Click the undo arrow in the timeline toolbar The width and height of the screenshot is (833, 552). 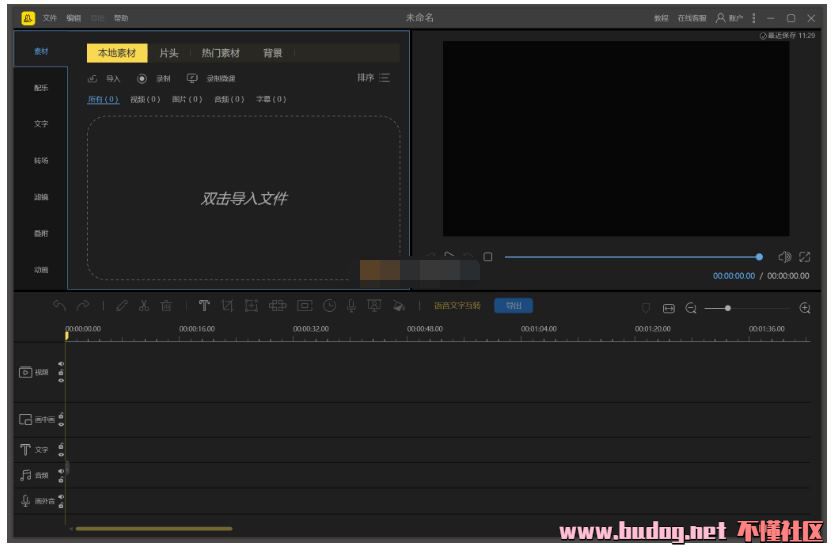tap(60, 306)
